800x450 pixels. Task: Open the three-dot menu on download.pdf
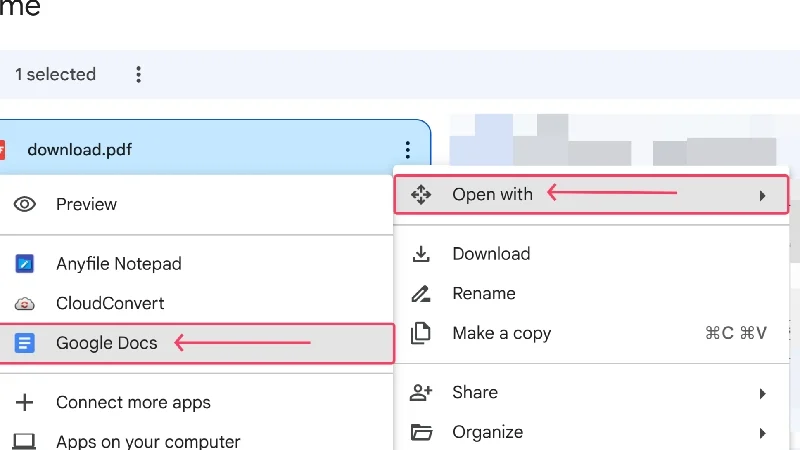407,150
